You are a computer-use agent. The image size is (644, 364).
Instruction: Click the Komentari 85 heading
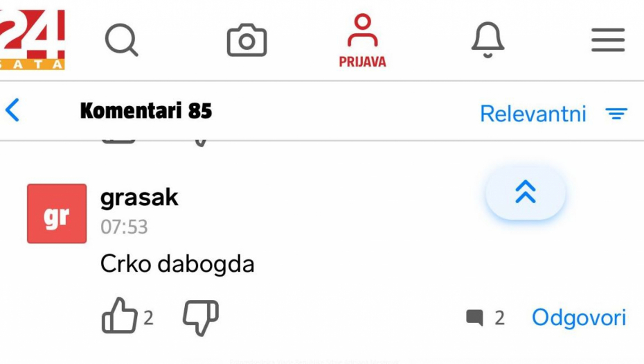click(146, 111)
